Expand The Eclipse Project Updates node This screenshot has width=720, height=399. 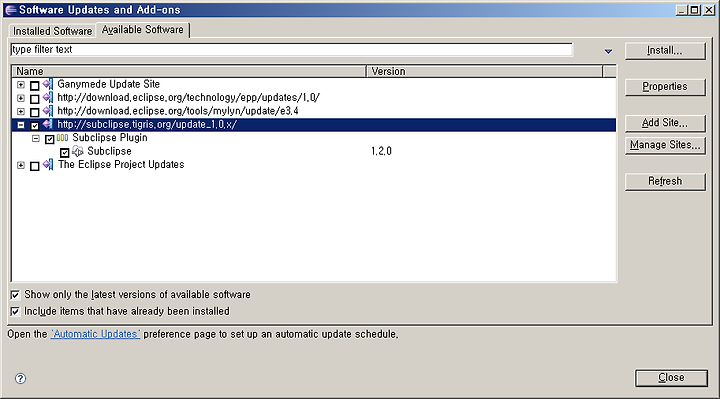click(x=21, y=165)
